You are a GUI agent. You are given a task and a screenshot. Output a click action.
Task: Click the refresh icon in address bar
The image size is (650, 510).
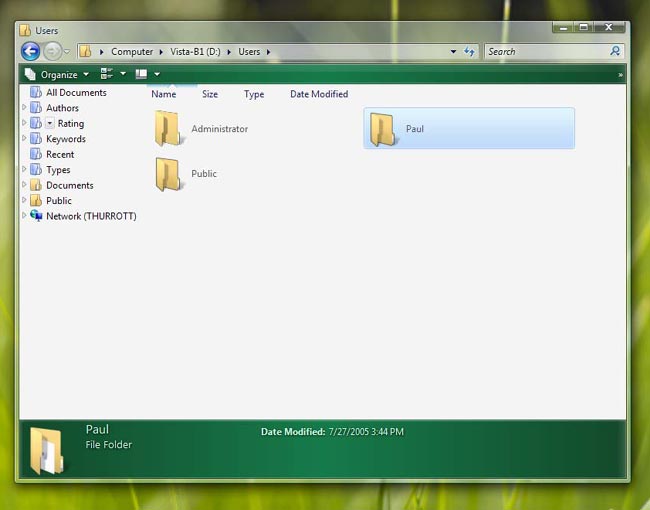pyautogui.click(x=469, y=51)
